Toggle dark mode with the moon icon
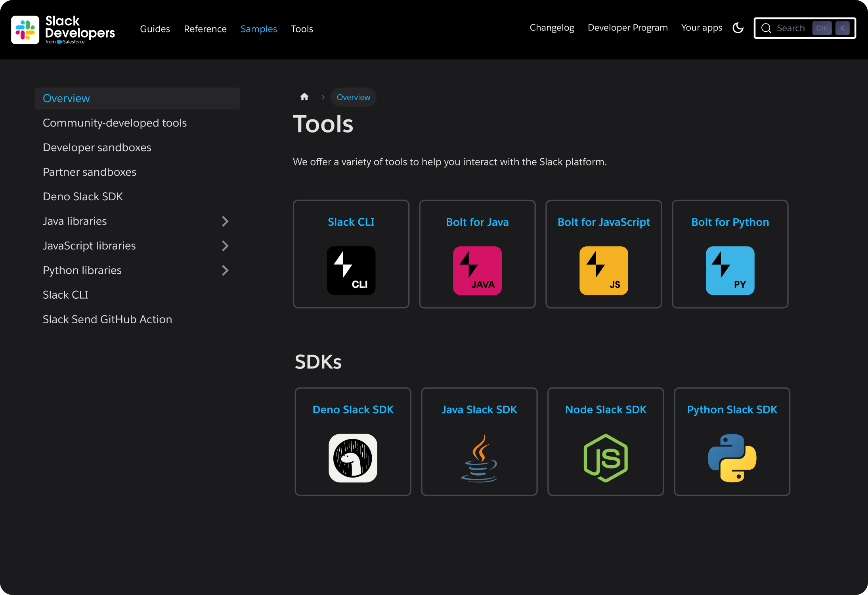The height and width of the screenshot is (595, 868). tap(738, 28)
